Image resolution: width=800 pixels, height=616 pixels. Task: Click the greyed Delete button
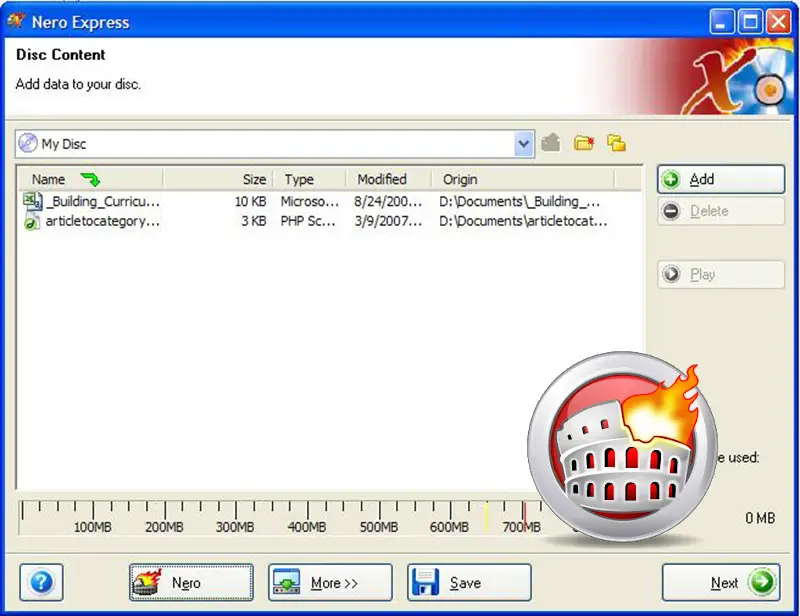point(720,211)
